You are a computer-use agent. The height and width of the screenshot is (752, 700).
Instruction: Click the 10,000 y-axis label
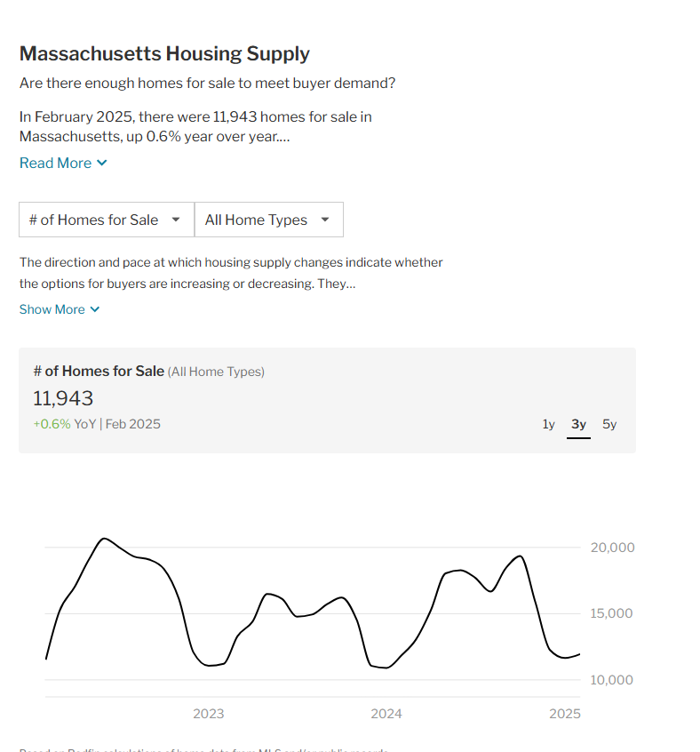(612, 680)
